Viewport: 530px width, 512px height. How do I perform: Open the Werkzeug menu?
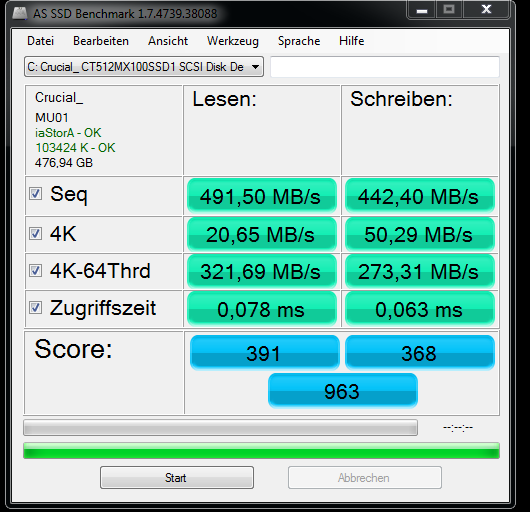233,41
